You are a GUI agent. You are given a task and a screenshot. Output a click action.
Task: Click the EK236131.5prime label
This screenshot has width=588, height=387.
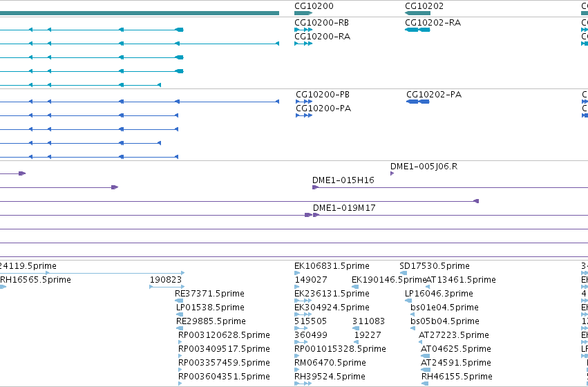pos(332,293)
